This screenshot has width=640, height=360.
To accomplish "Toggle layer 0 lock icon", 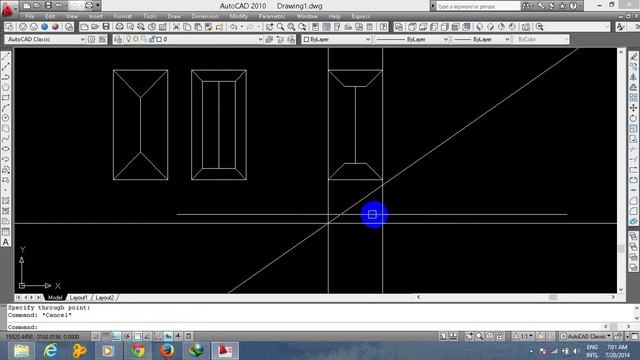I will (152, 39).
